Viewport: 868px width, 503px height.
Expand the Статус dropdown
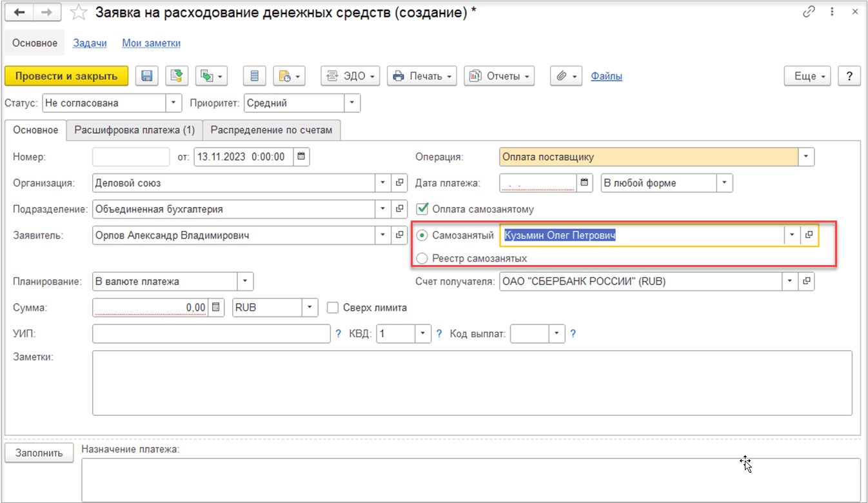pyautogui.click(x=174, y=103)
